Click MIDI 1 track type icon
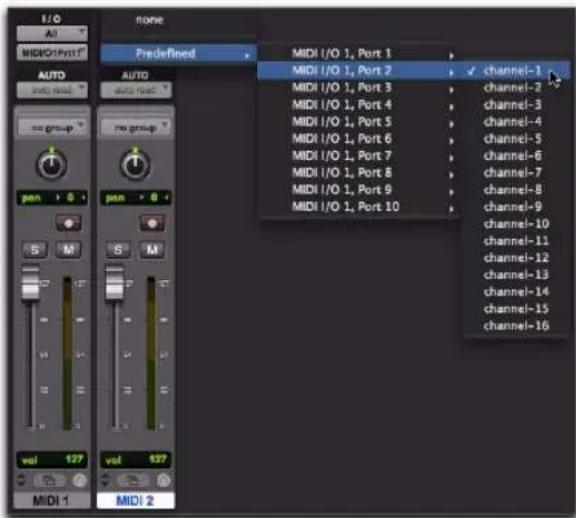Viewport: 576px width, 518px height. tap(50, 480)
